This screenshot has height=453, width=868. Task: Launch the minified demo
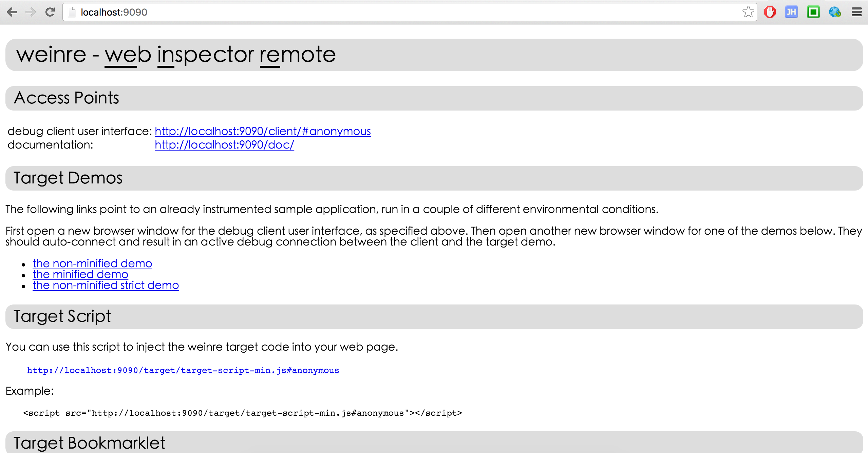pyautogui.click(x=80, y=274)
